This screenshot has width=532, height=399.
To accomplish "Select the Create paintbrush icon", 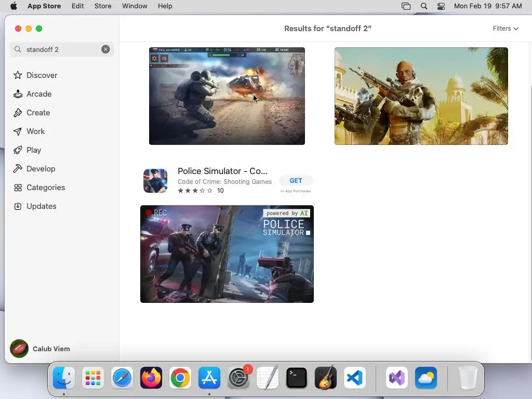I will click(18, 113).
